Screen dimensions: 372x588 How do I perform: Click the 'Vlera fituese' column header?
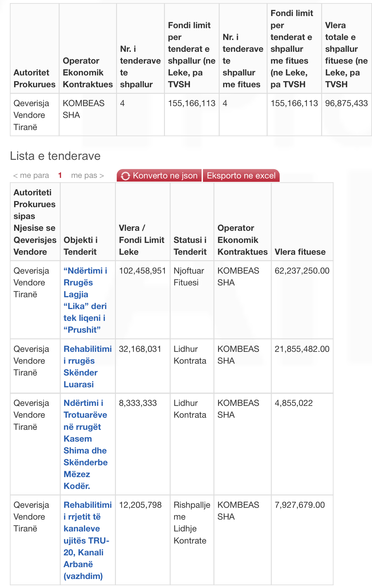[300, 252]
